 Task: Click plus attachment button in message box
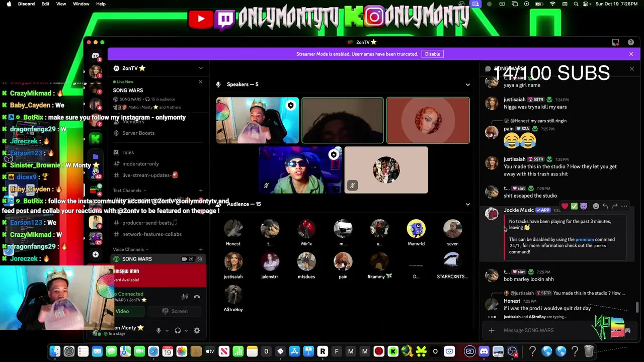492,330
